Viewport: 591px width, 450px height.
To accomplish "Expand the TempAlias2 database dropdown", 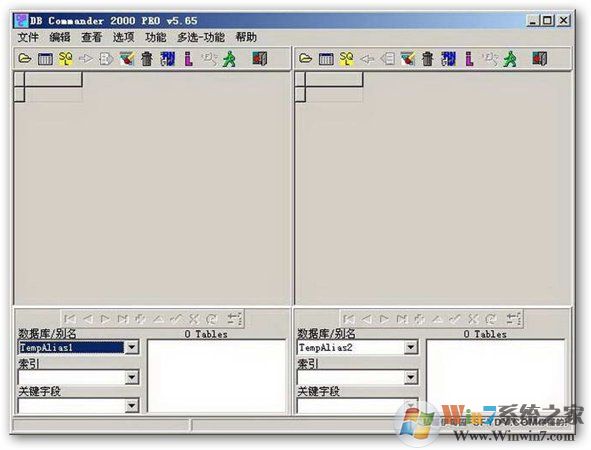I will (411, 347).
